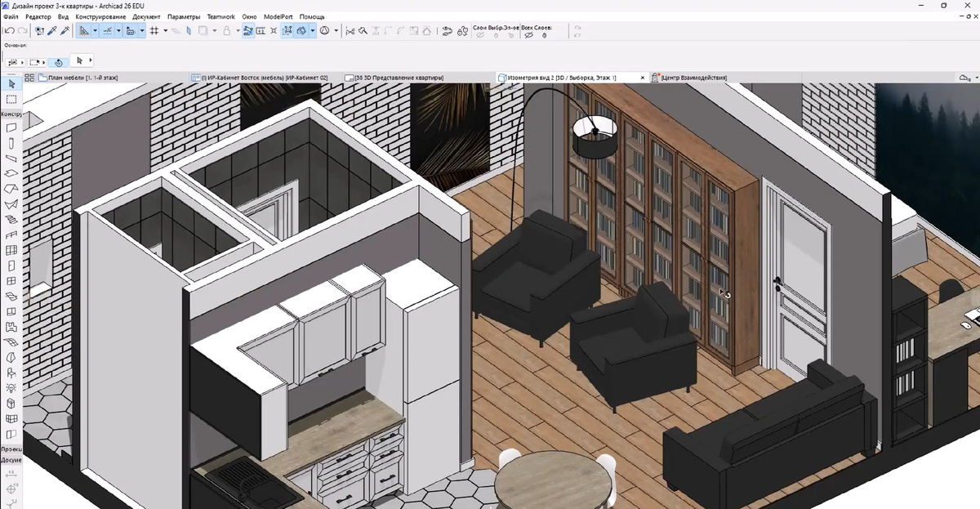
Task: Toggle the grid snap icon
Action: click(x=154, y=30)
